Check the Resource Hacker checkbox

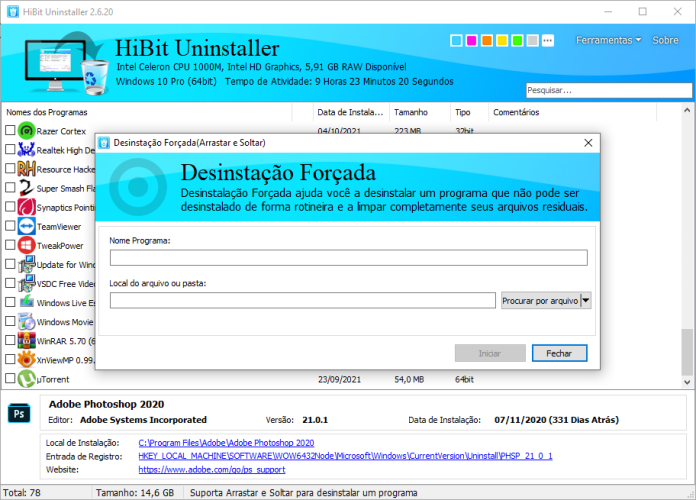point(10,168)
